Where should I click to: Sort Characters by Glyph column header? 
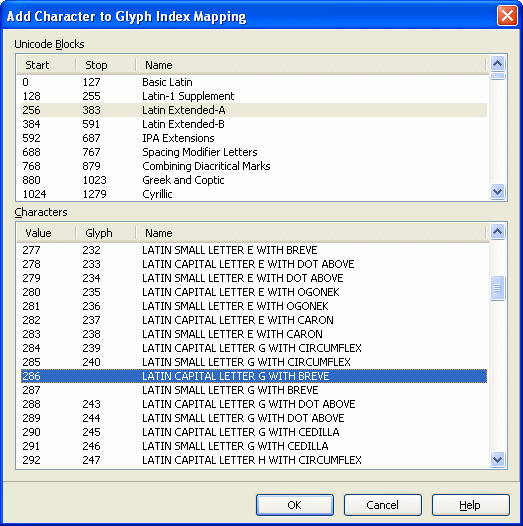[x=106, y=233]
